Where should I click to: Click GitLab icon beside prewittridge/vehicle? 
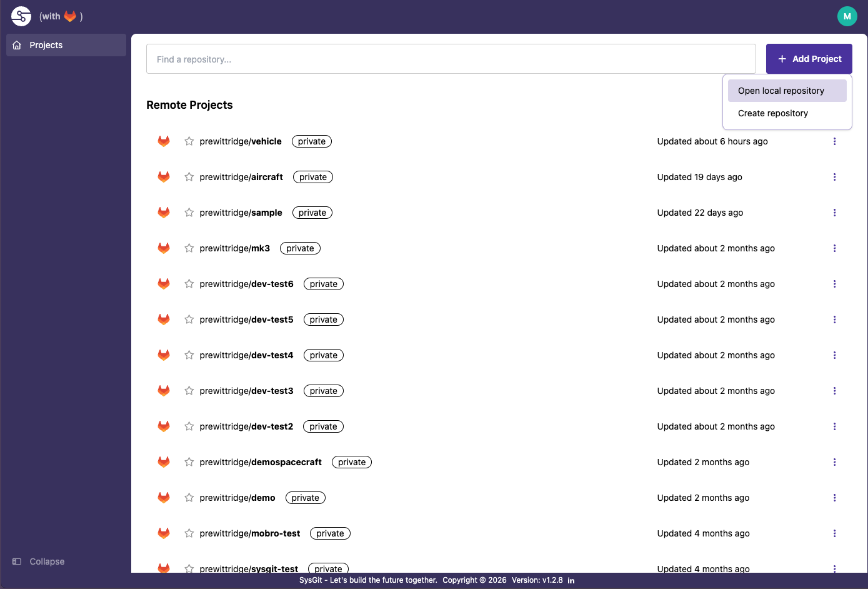point(164,141)
